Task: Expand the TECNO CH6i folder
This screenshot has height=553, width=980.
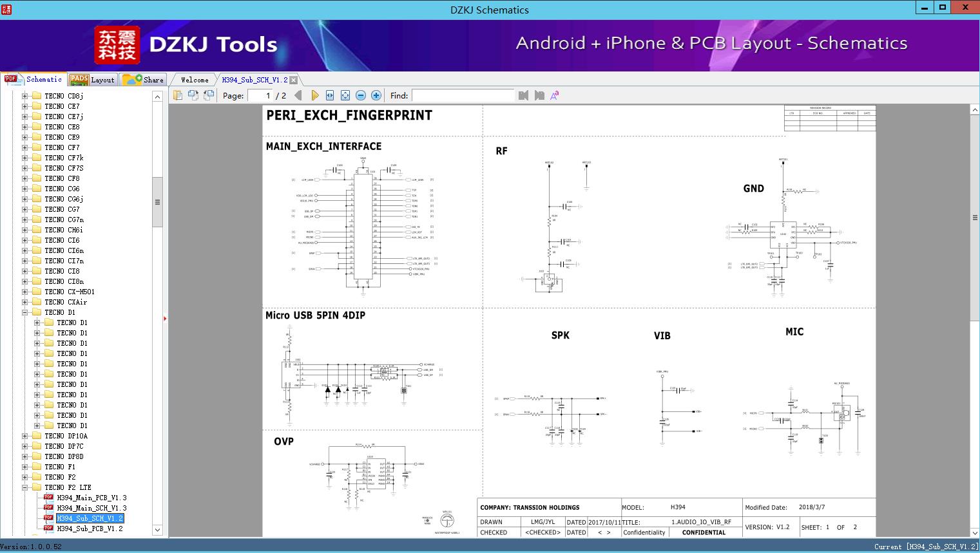Action: (x=24, y=230)
